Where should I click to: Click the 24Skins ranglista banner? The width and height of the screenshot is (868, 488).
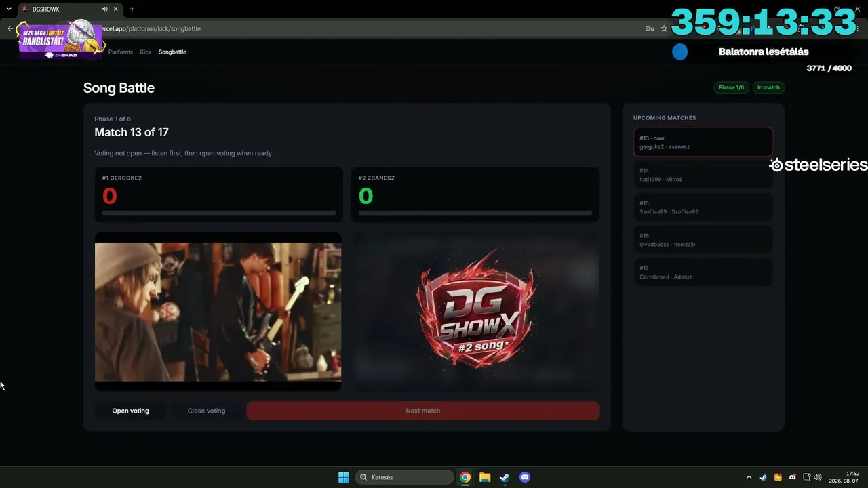click(61, 39)
